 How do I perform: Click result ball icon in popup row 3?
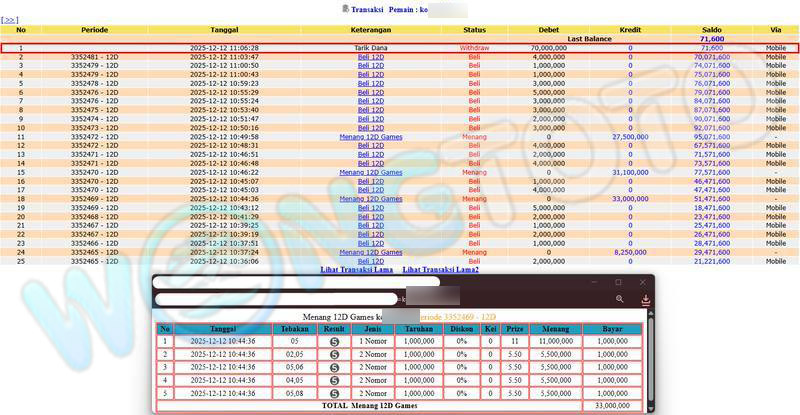point(333,367)
